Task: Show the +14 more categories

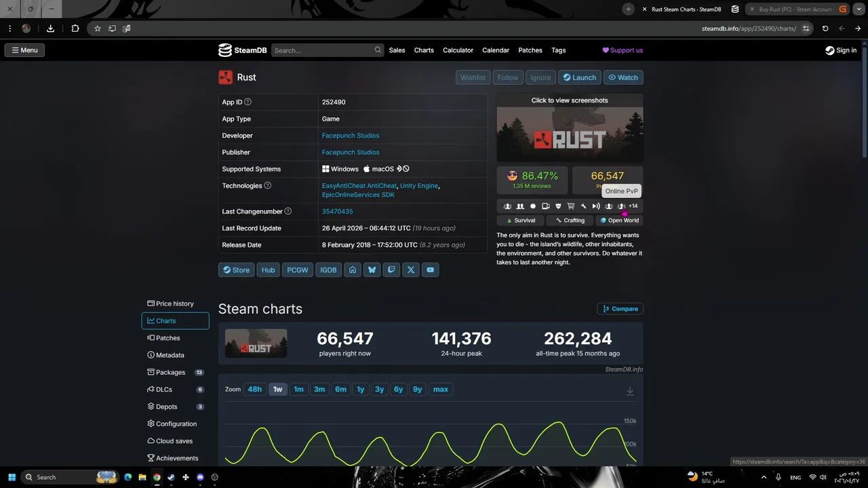Action: click(633, 206)
